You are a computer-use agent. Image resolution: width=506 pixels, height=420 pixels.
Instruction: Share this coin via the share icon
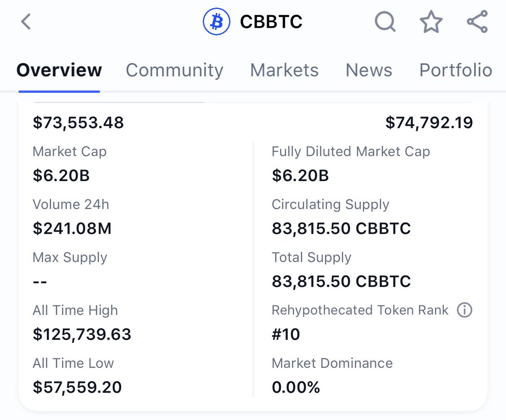coord(477,22)
